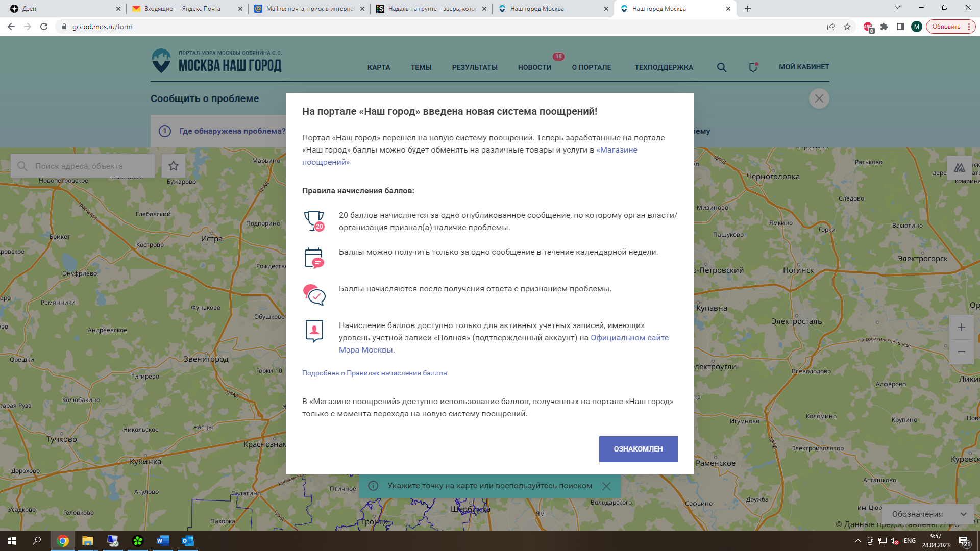This screenshot has width=980, height=551.
Task: Expand the Обозначения legend dropdown
Action: click(x=929, y=514)
